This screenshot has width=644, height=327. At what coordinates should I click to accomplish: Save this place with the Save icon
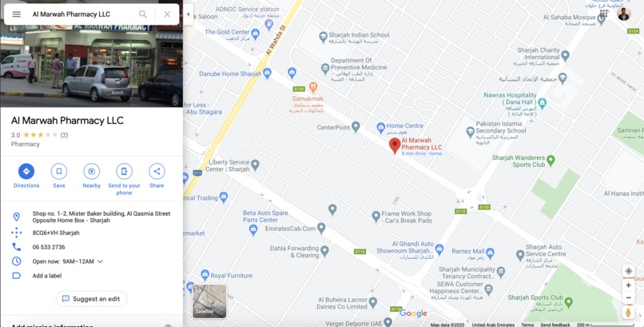click(59, 171)
